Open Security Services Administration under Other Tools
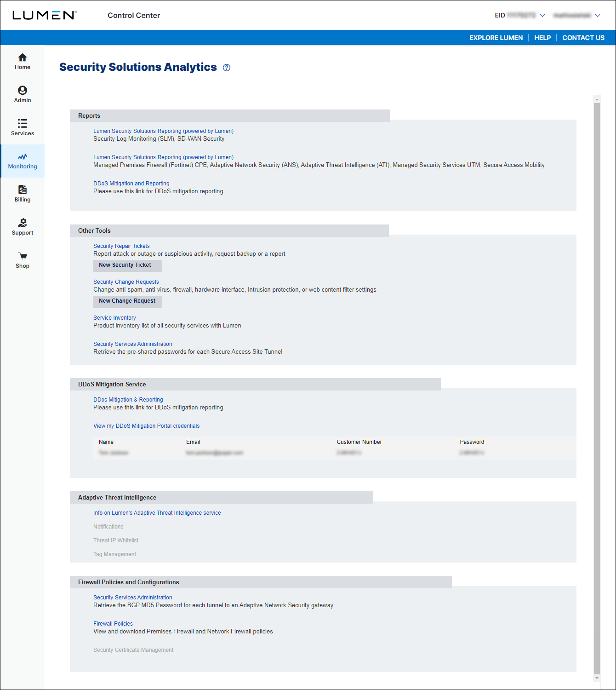 point(132,344)
